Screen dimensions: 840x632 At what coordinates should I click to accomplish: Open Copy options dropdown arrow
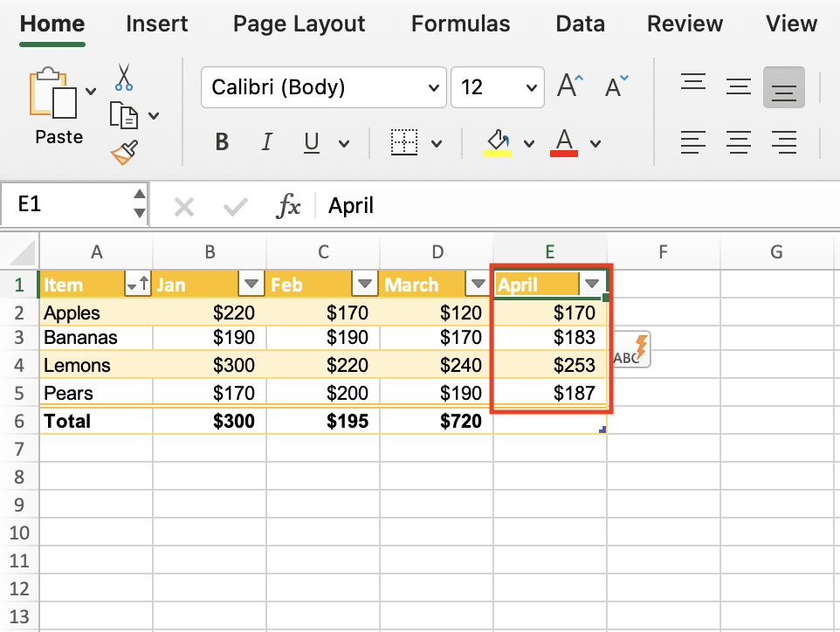click(x=154, y=116)
